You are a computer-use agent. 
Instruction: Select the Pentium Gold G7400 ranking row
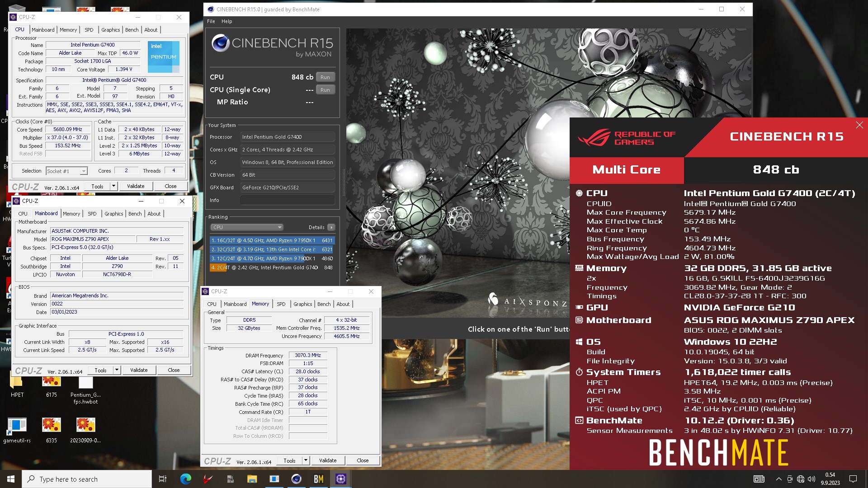(x=272, y=267)
